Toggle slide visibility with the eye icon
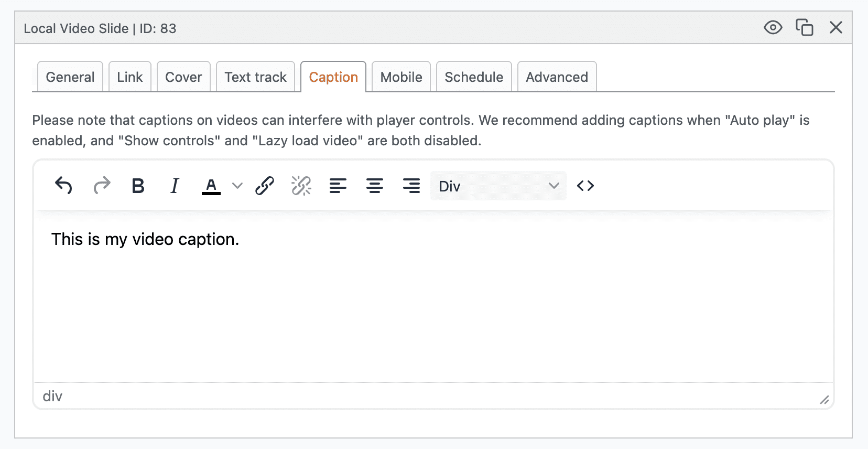This screenshot has width=868, height=449. [773, 27]
